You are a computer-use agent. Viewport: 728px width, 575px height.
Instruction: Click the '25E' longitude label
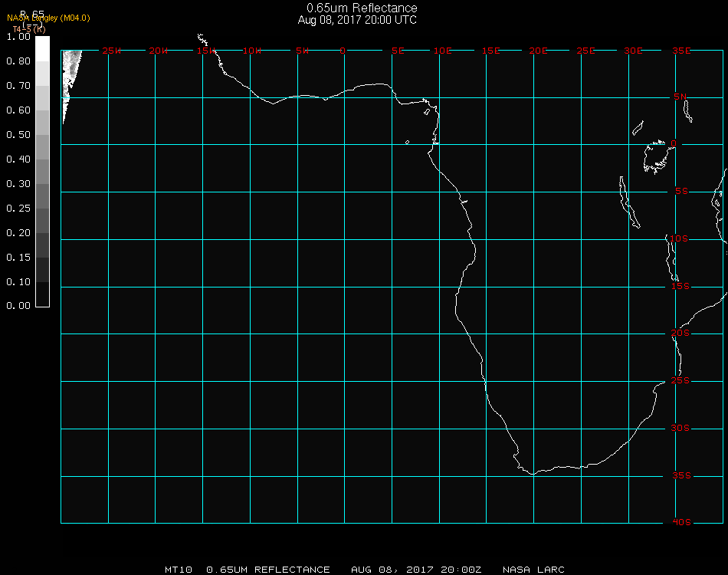pyautogui.click(x=585, y=51)
